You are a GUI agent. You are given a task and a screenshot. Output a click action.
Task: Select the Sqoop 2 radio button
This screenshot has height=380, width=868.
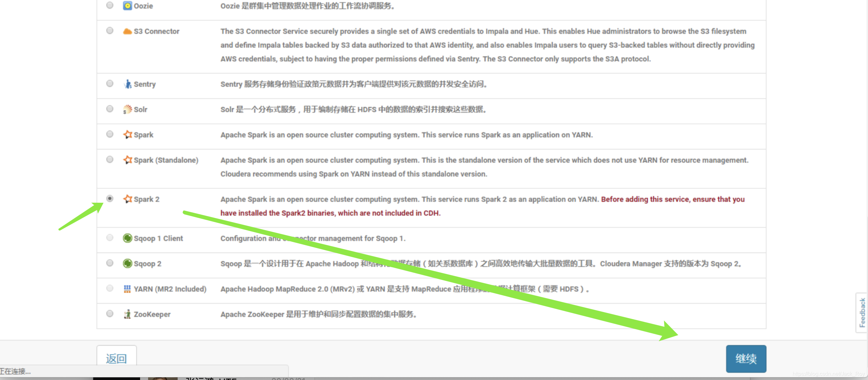tap(110, 263)
